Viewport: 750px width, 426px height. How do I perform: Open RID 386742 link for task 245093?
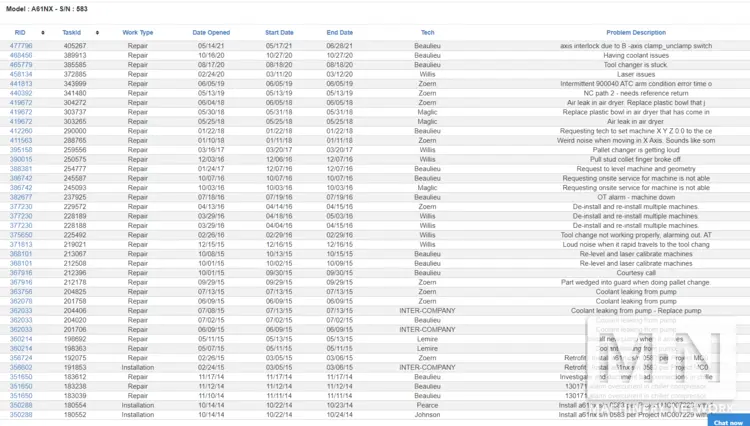[21, 188]
